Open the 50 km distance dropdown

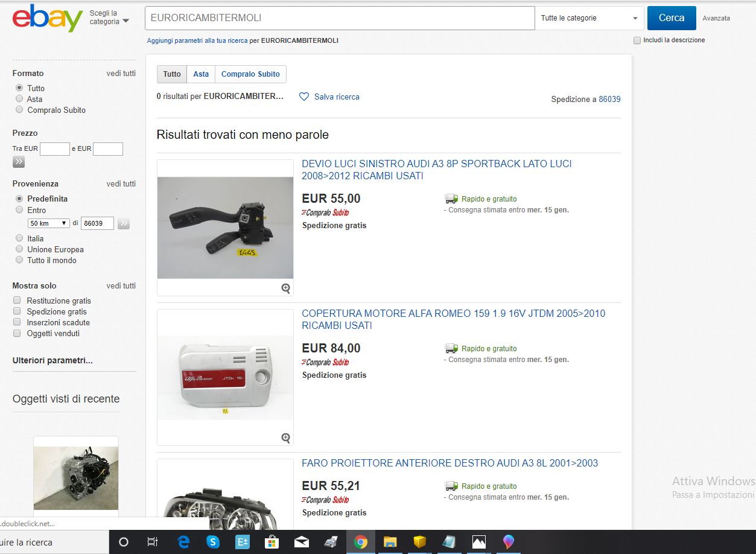pyautogui.click(x=49, y=223)
